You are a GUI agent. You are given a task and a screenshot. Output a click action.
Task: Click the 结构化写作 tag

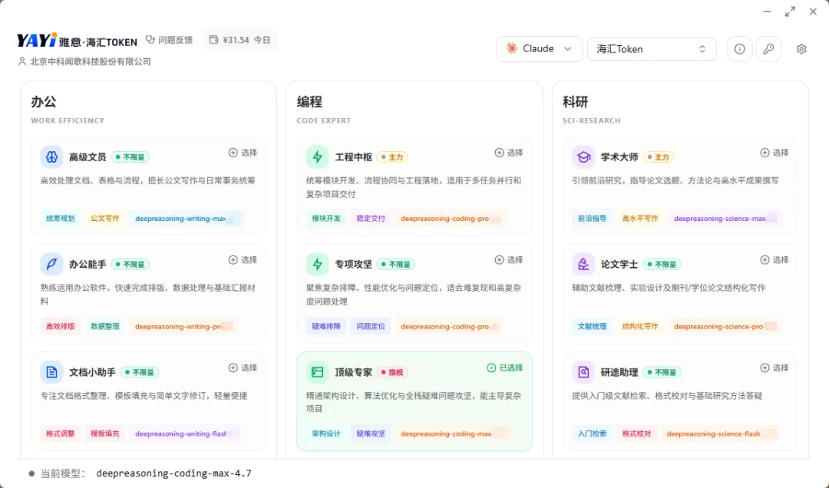[640, 326]
